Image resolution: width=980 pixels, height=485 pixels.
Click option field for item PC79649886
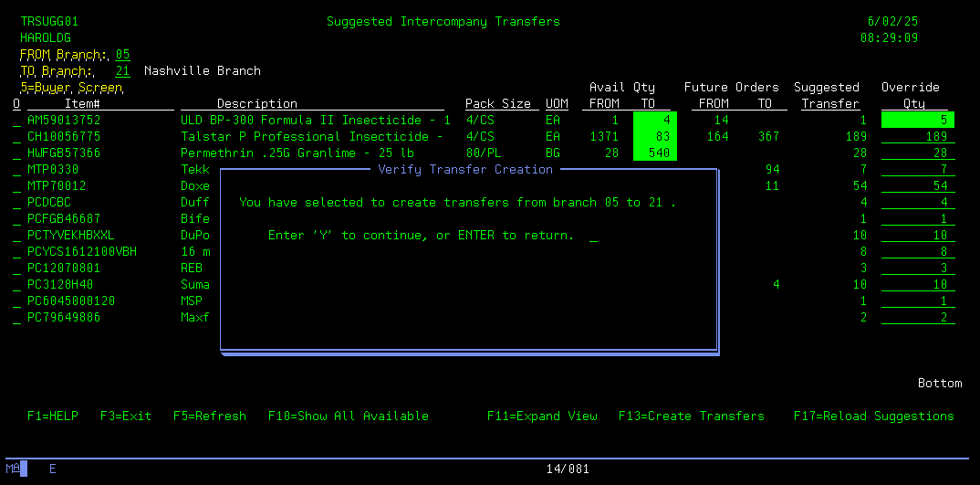[16, 318]
